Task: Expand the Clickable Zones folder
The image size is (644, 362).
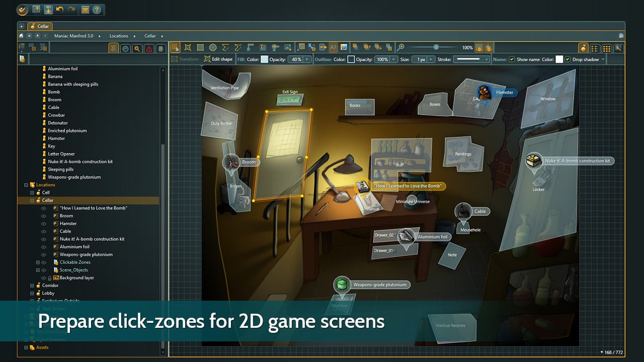Action: pyautogui.click(x=38, y=262)
